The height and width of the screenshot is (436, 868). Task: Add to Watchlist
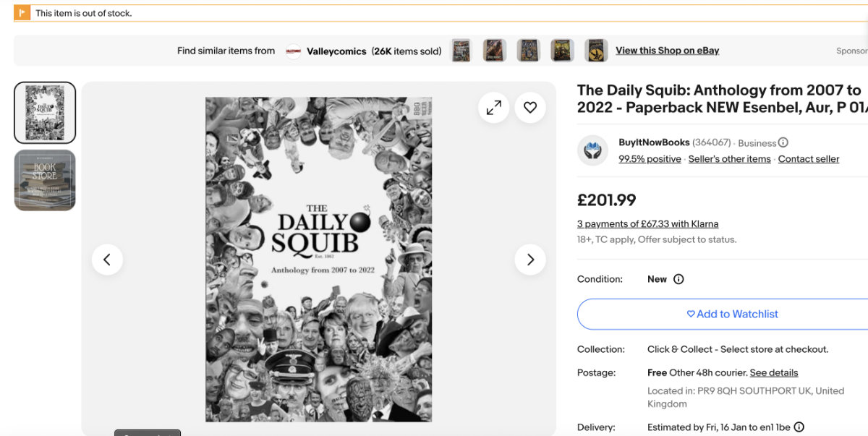pos(732,314)
